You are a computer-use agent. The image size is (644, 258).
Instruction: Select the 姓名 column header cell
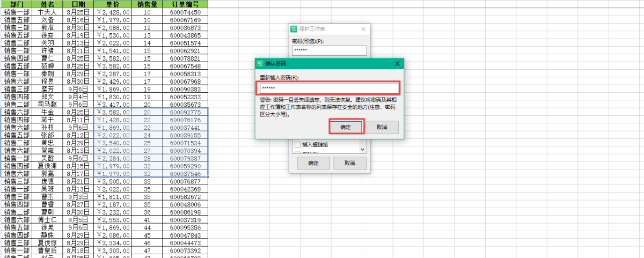pyautogui.click(x=47, y=4)
